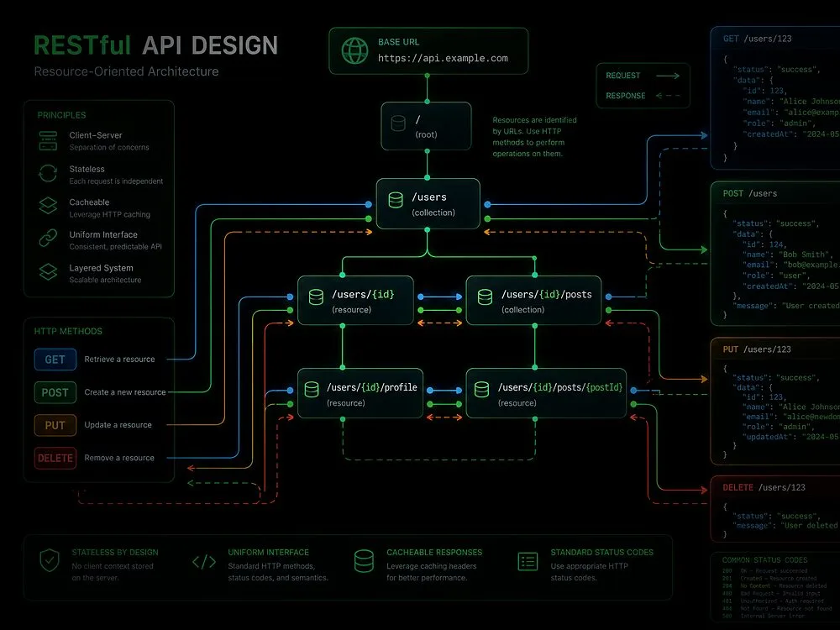Select the red DELETE method badge
The width and height of the screenshot is (840, 630).
coord(55,458)
